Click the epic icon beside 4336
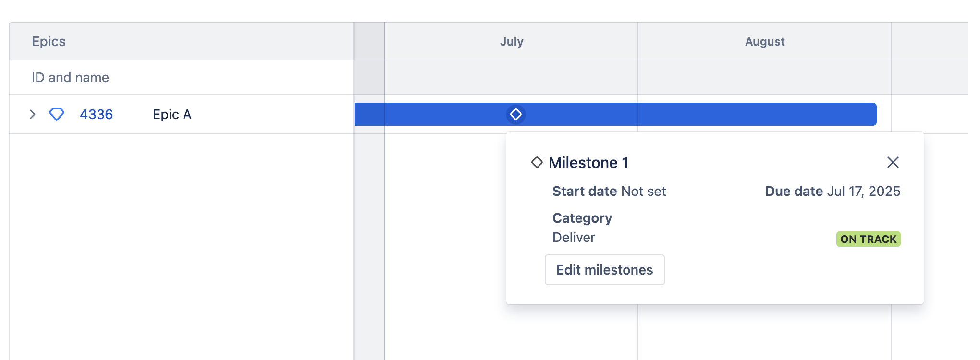The height and width of the screenshot is (360, 980). point(57,114)
